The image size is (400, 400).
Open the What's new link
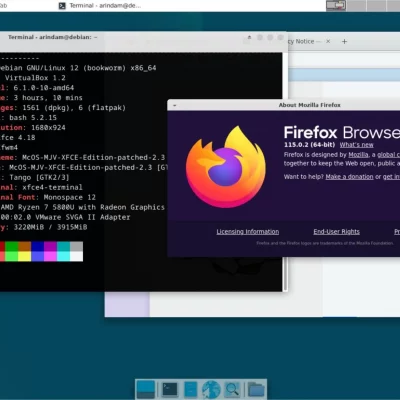click(x=356, y=145)
